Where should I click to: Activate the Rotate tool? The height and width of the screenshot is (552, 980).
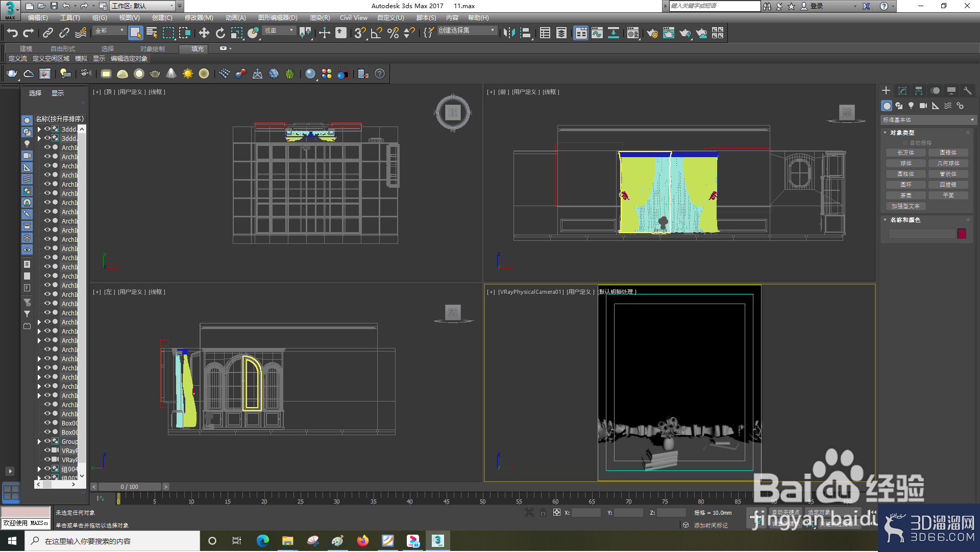[220, 33]
